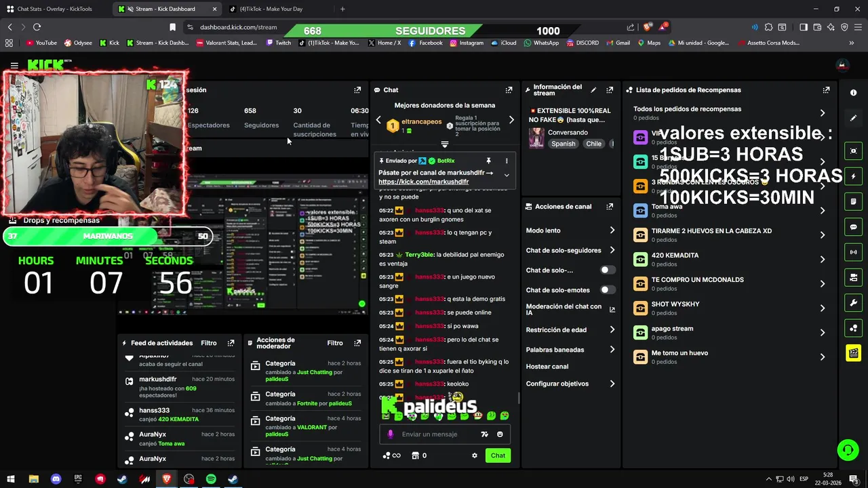
Task: Open Filtro in Acciones de moderador
Action: pyautogui.click(x=335, y=343)
